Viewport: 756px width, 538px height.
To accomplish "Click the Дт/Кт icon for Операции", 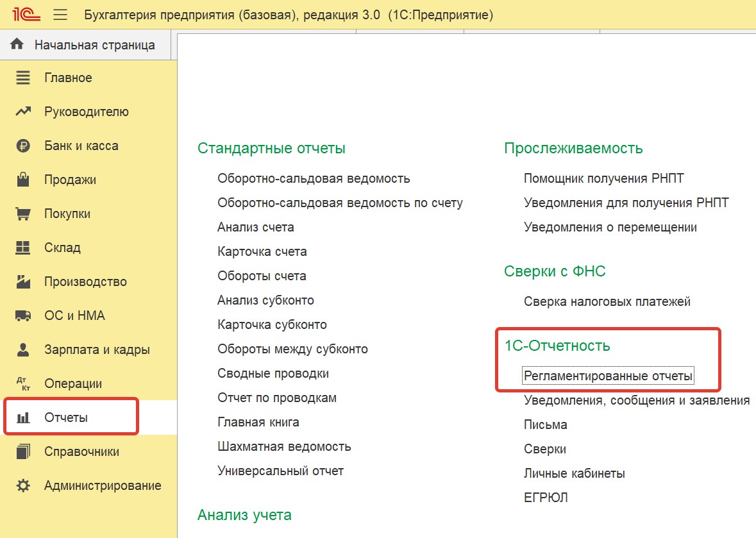I will (22, 383).
